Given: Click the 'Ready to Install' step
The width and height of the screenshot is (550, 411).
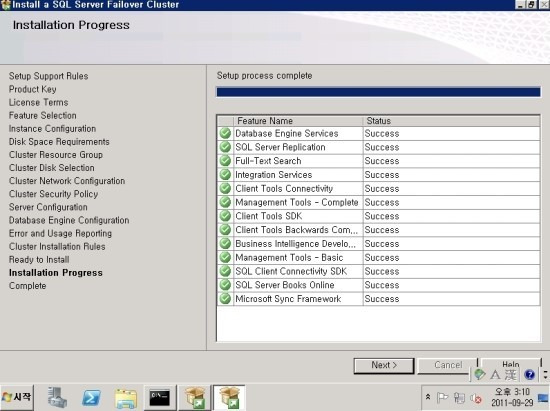Looking at the screenshot, I should (x=39, y=260).
